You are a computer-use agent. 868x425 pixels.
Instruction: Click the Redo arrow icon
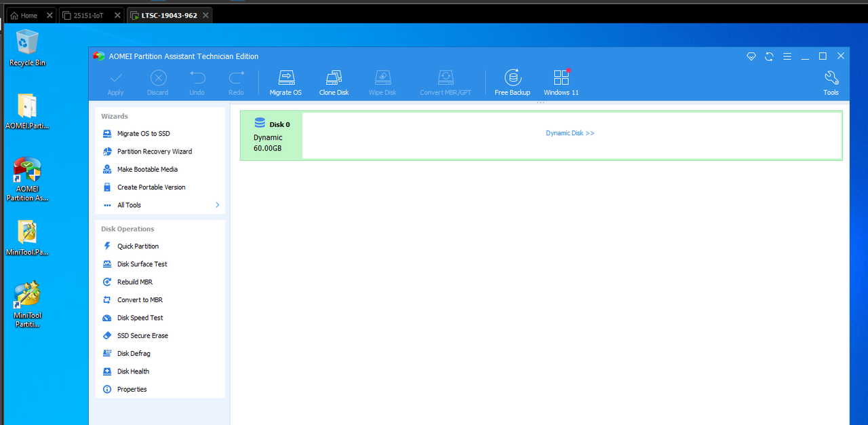click(x=237, y=77)
